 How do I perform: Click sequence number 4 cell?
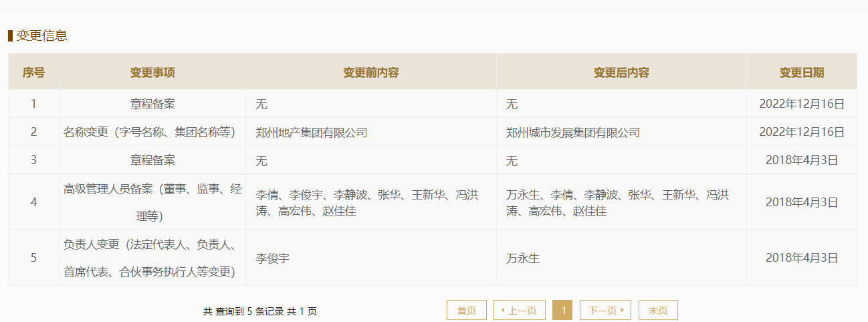33,202
